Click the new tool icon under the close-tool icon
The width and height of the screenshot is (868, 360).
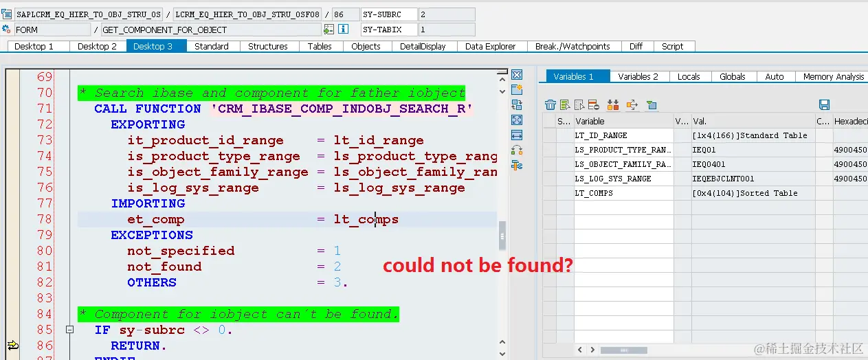(x=517, y=89)
